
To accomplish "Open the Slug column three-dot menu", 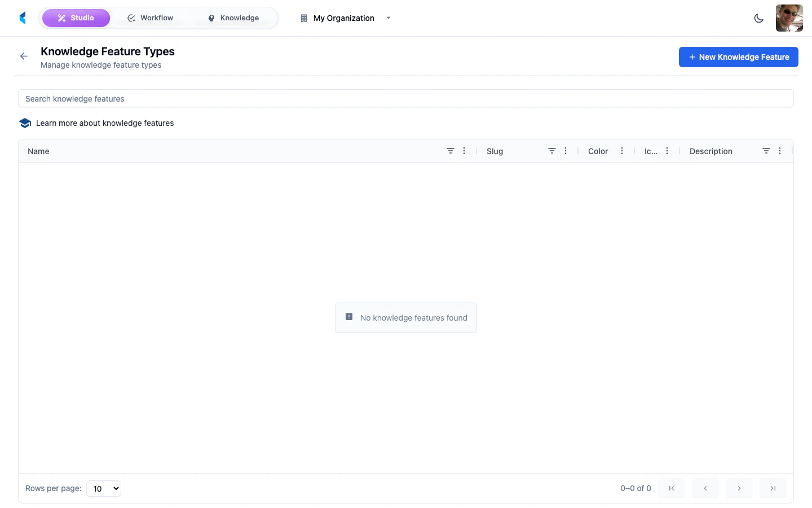I will click(x=566, y=151).
